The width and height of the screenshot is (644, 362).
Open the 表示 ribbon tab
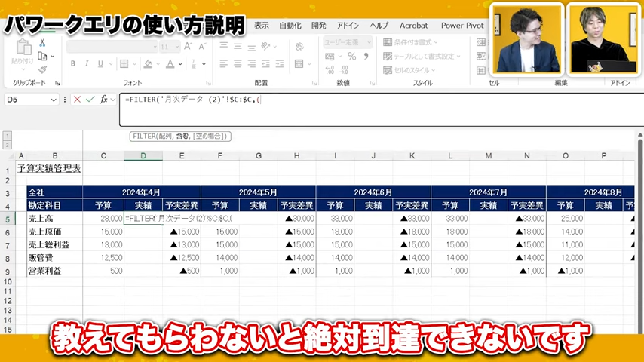click(x=261, y=26)
